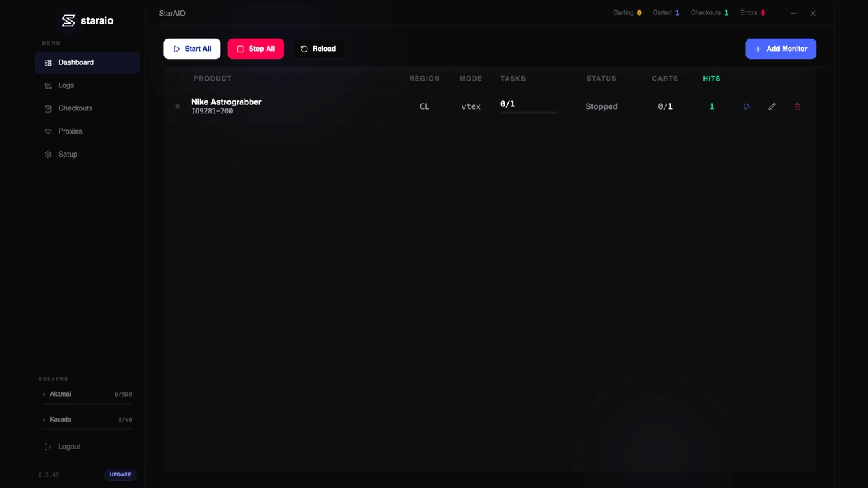
Task: Click the Logout link
Action: point(69,447)
